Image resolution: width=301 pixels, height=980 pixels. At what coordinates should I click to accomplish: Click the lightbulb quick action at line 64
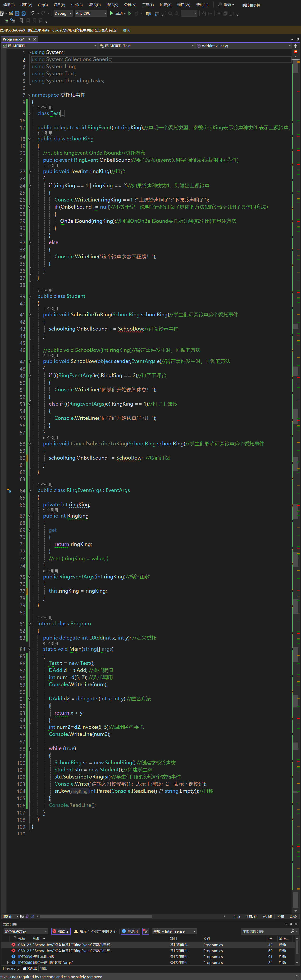click(9, 490)
